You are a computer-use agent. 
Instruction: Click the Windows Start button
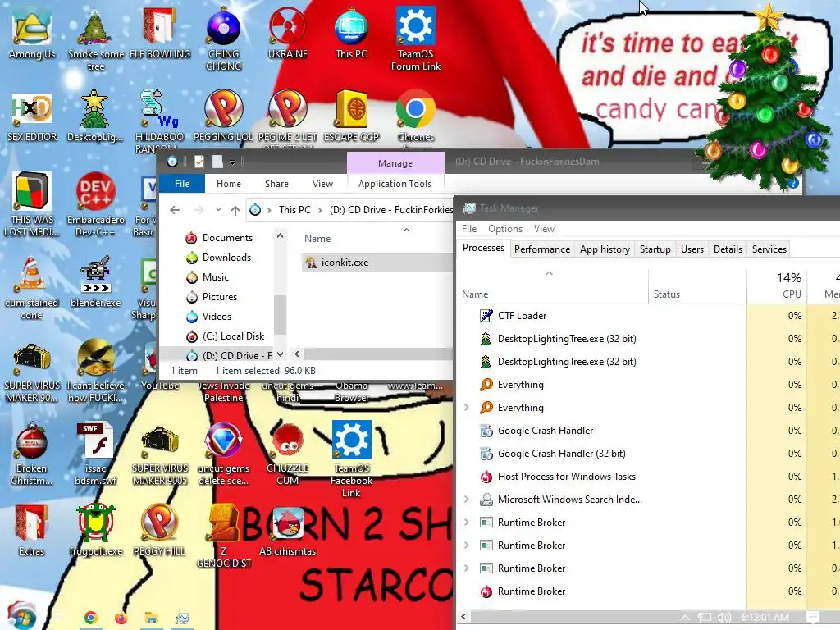[x=21, y=616]
